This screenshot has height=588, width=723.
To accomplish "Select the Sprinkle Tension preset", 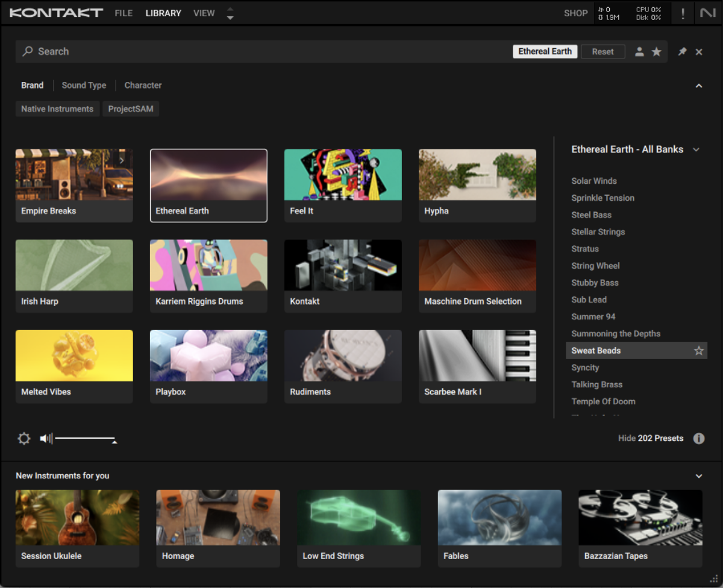I will coord(603,198).
